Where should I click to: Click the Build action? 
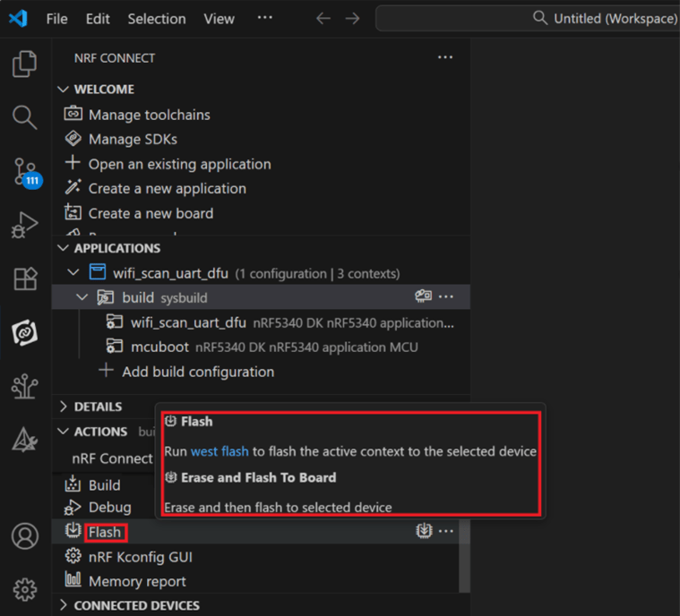point(105,485)
